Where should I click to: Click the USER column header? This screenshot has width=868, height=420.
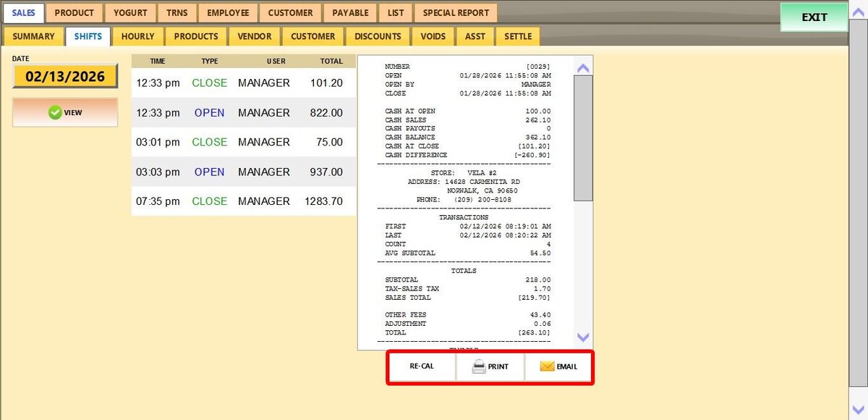pyautogui.click(x=276, y=62)
